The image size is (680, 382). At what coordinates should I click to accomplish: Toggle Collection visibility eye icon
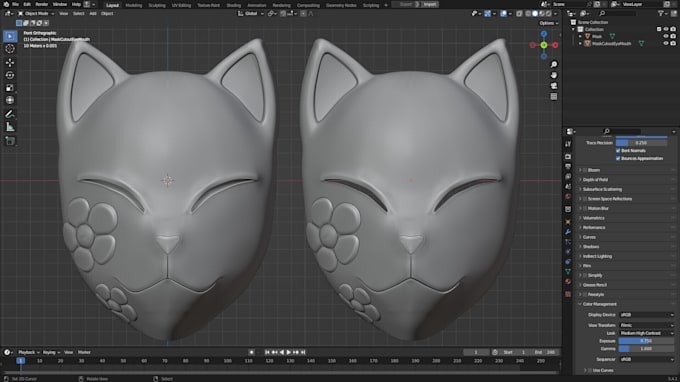[x=666, y=29]
